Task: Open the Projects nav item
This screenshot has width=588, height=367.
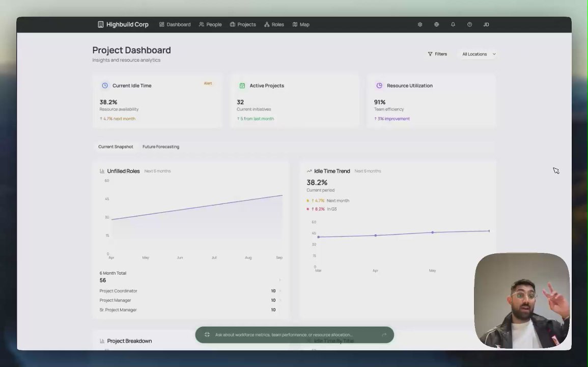Action: pyautogui.click(x=243, y=24)
